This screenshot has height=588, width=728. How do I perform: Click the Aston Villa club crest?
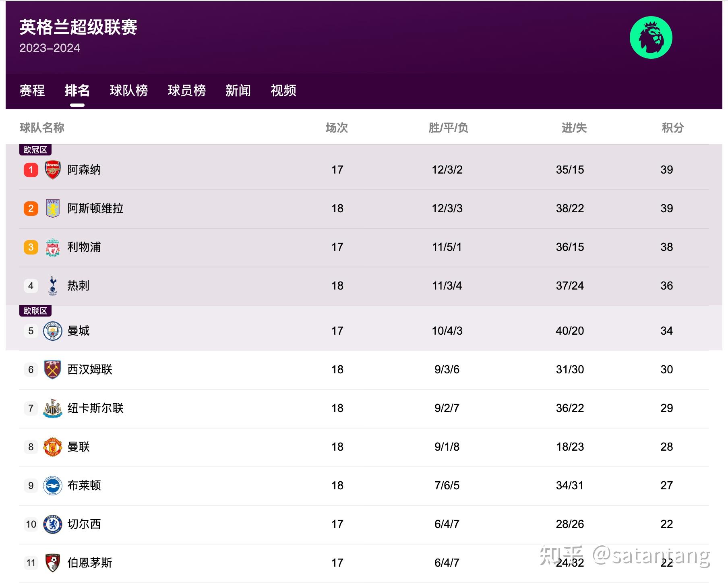point(52,208)
